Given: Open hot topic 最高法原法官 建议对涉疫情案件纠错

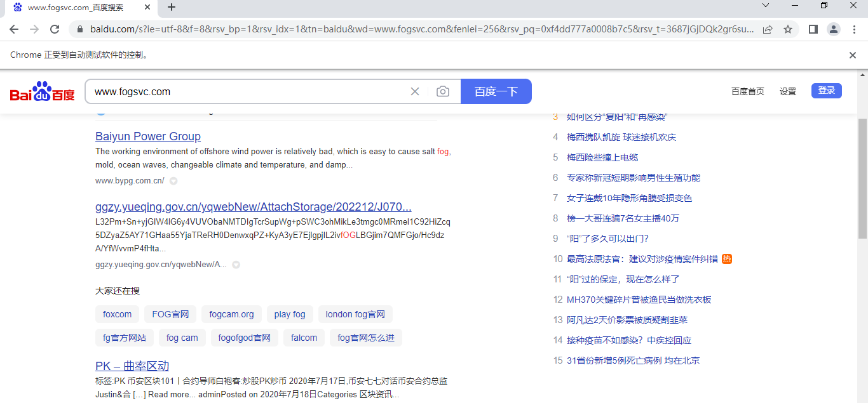Looking at the screenshot, I should tap(642, 259).
